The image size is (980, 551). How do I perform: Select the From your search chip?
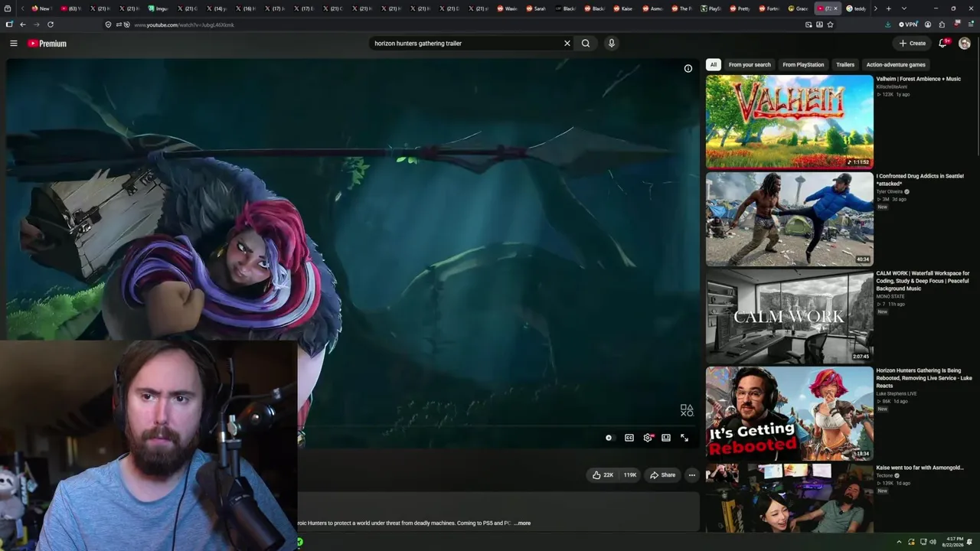(x=750, y=65)
